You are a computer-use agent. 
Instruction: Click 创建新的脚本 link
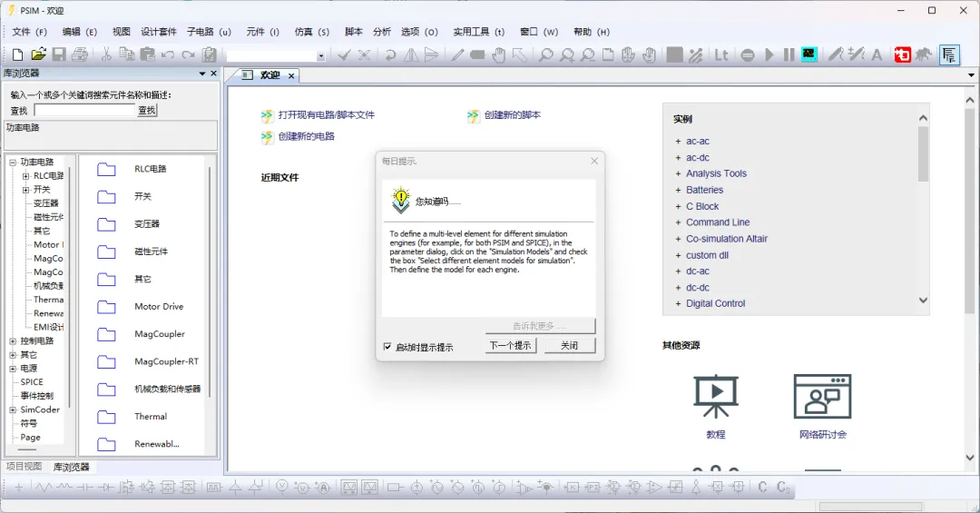(513, 115)
